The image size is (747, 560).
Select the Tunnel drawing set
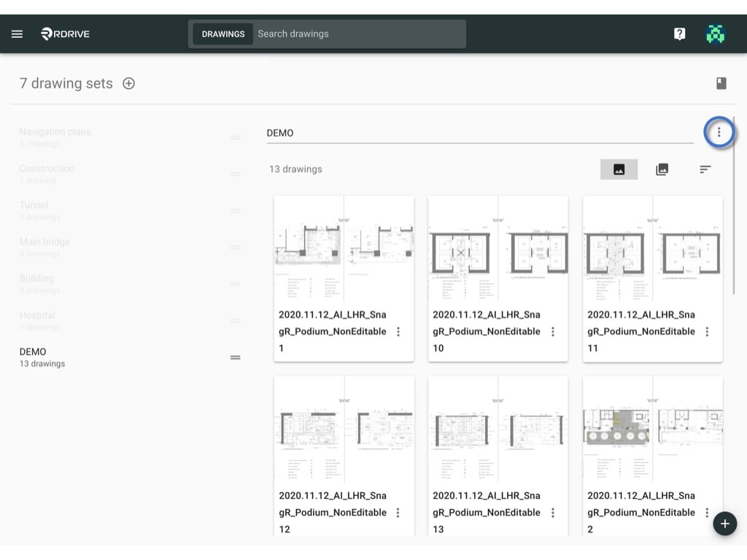(x=128, y=211)
